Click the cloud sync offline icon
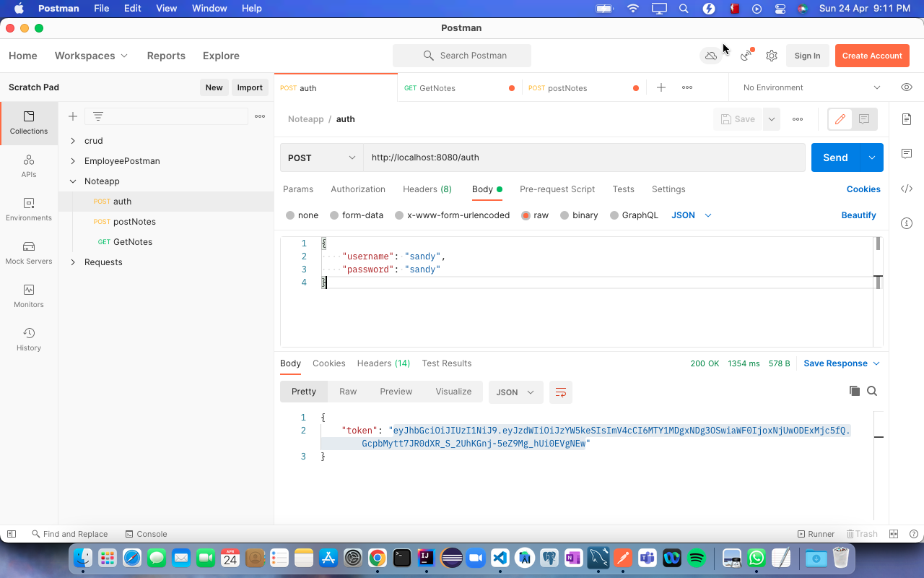Image resolution: width=924 pixels, height=578 pixels. point(711,56)
